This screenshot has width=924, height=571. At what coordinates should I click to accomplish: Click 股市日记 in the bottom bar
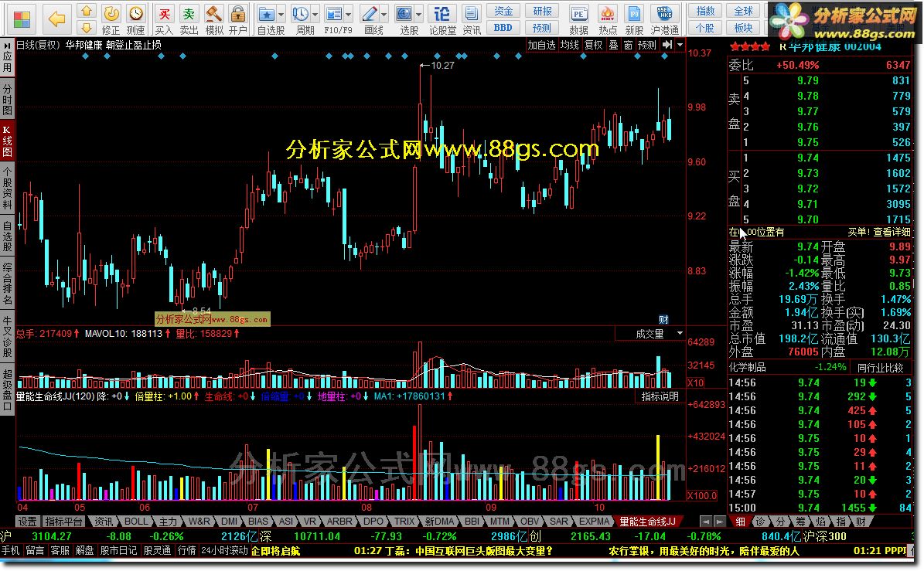pos(118,551)
